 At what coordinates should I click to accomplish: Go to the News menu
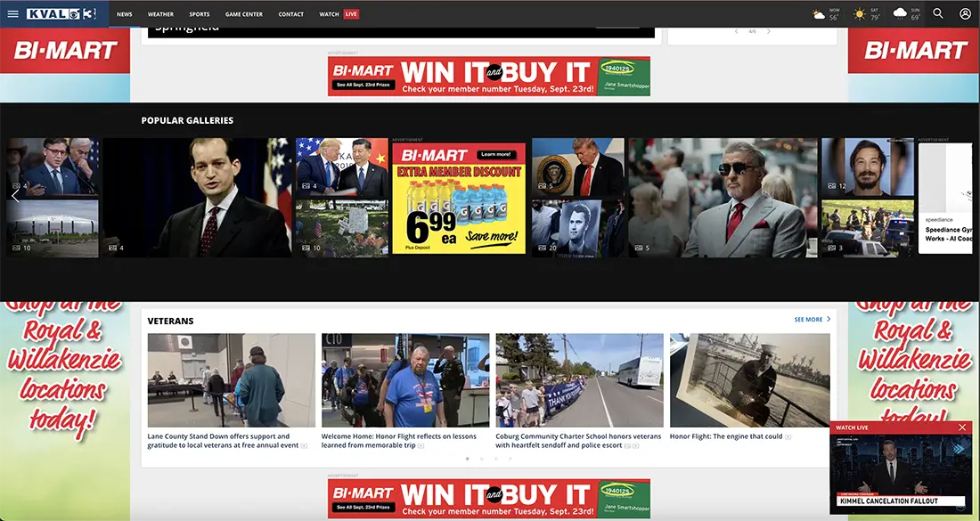(125, 13)
